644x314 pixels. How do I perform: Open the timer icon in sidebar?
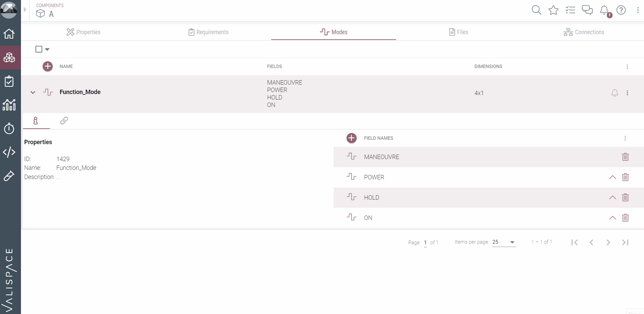[x=9, y=129]
